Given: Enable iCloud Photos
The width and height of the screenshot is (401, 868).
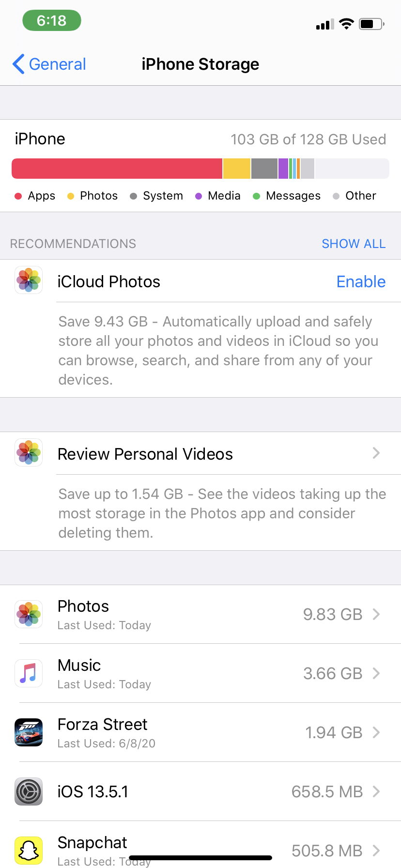Looking at the screenshot, I should click(x=361, y=281).
